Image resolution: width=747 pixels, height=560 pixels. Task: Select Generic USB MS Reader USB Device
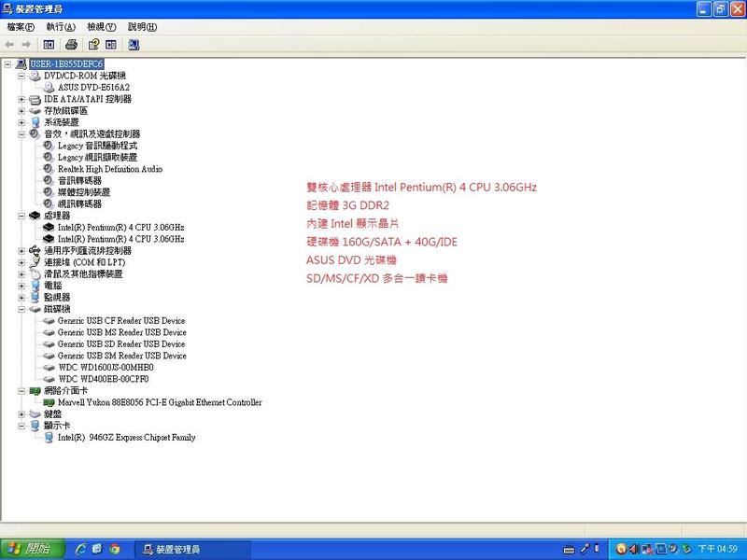(121, 332)
